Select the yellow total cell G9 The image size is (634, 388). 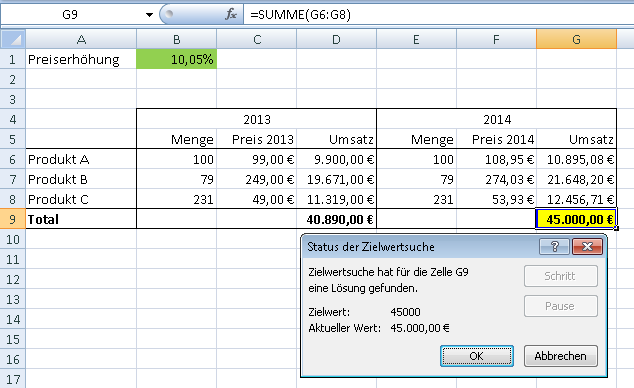[576, 219]
